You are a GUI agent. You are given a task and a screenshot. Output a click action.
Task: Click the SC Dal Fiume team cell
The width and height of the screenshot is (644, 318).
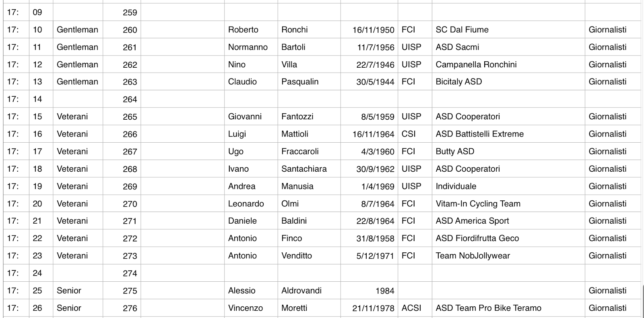508,29
